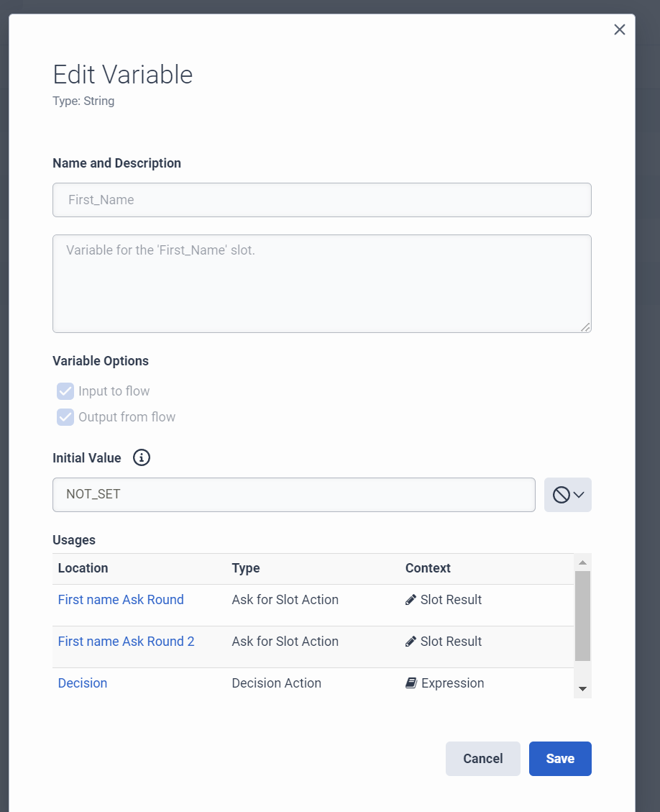Screen dimensions: 660x812
Task: Click the NOT_SET initial value field
Action: click(x=293, y=495)
